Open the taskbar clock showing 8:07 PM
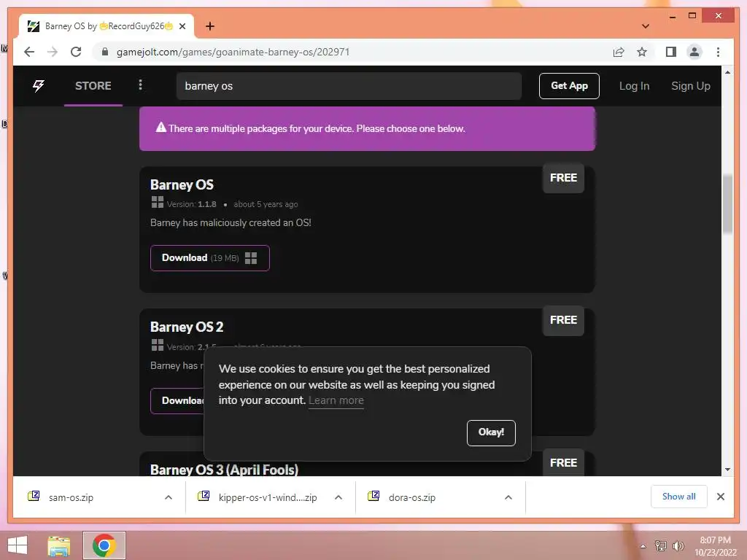 coord(715,546)
